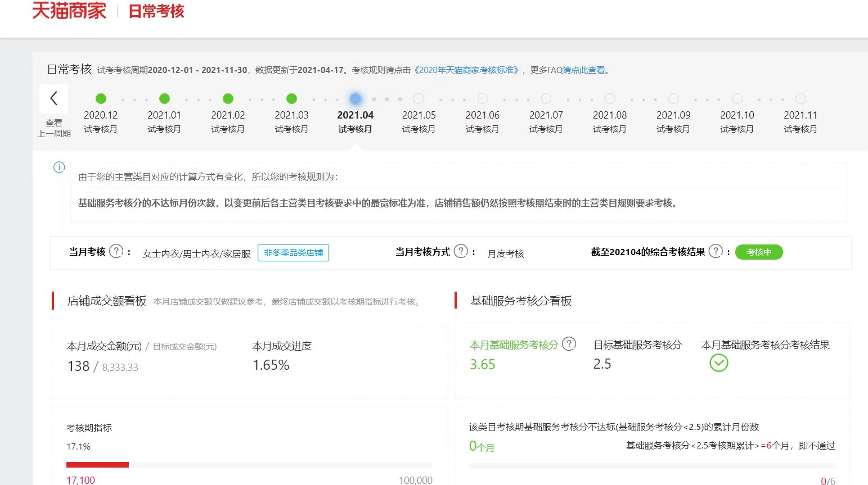This screenshot has width=868, height=485.
Task: Click the 0个月 accumulated months value
Action: [482, 447]
